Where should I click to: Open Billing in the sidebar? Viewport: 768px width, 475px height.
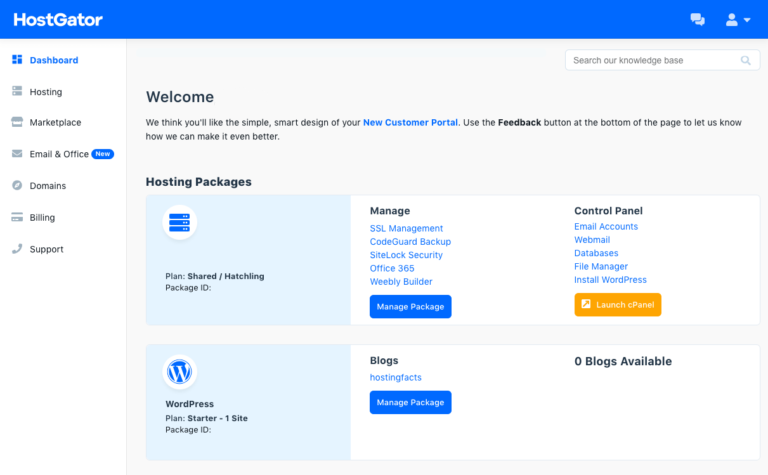coord(42,217)
